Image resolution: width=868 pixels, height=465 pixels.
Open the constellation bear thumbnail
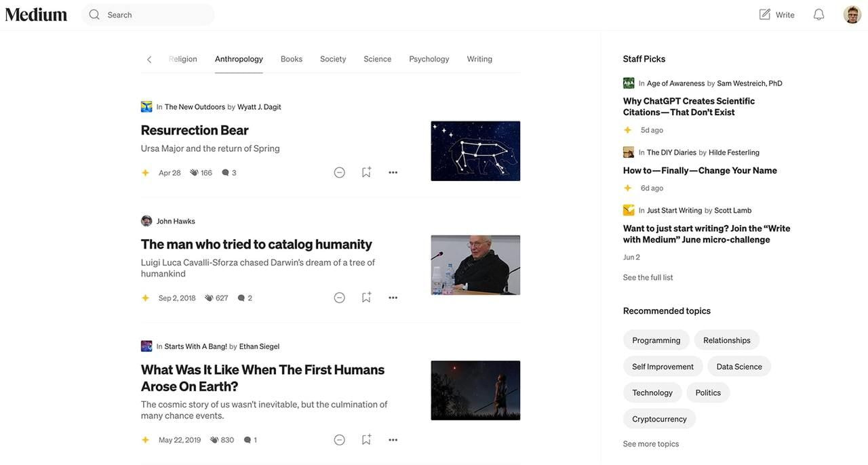click(x=475, y=151)
